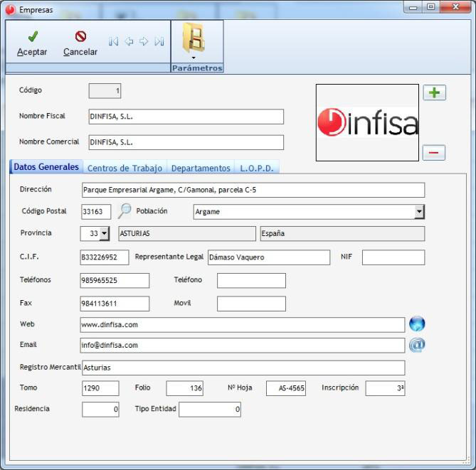Click the red Cancelar prohibited icon

tap(80, 36)
